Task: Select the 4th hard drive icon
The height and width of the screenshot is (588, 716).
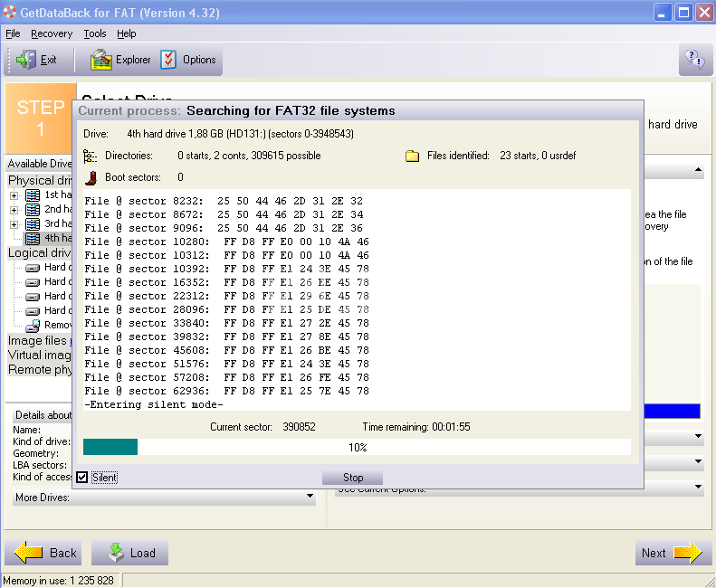Action: click(33, 238)
